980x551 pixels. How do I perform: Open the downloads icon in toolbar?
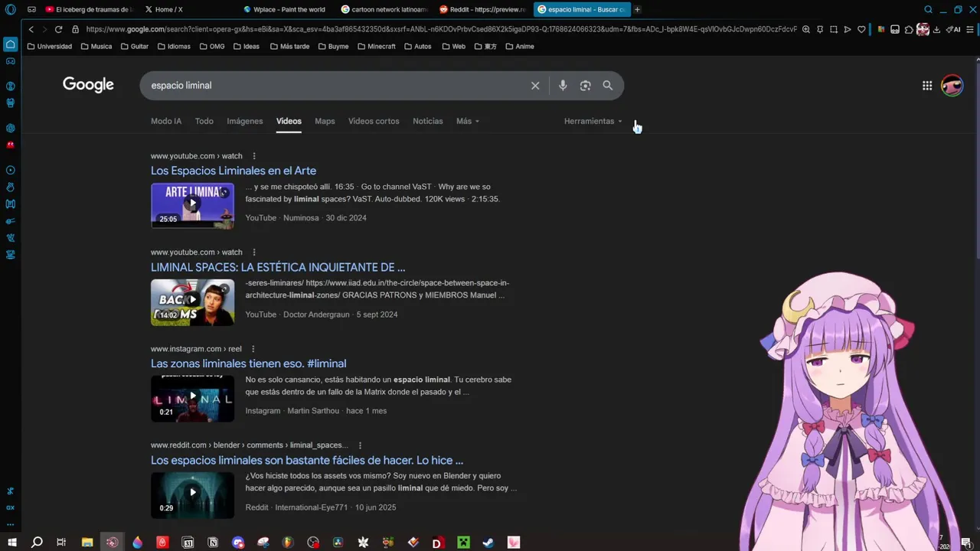coord(936,29)
